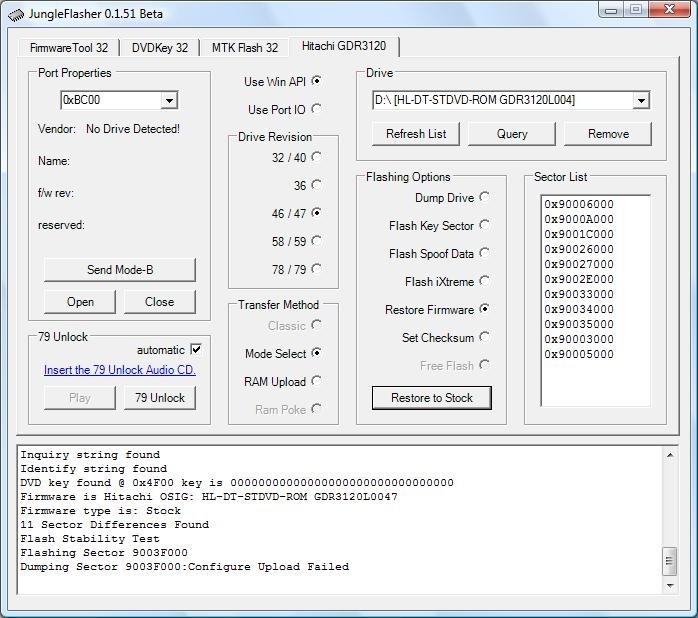Select sector 0x90006000 in Sector List

(x=579, y=204)
